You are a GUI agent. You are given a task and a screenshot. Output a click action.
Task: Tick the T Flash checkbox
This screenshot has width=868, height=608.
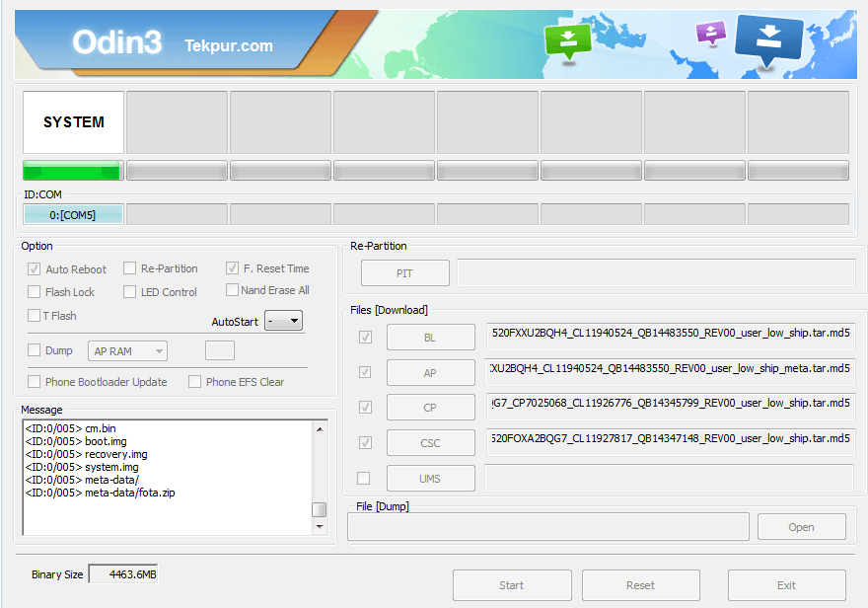(35, 316)
